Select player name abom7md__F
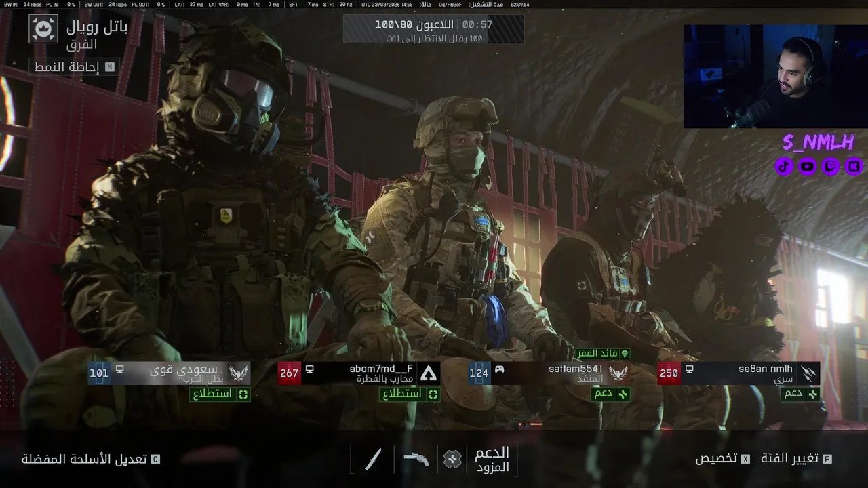The image size is (868, 488). [x=381, y=369]
